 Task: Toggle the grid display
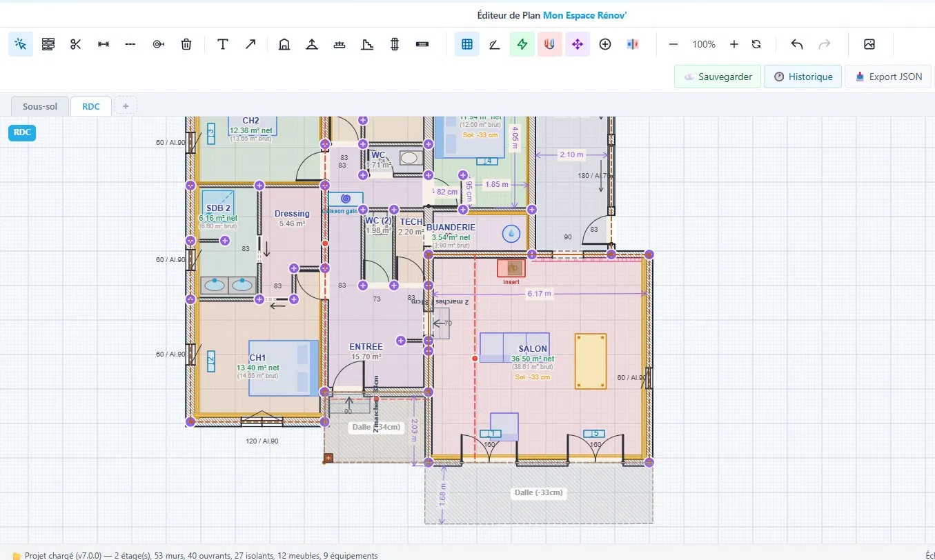tap(467, 44)
